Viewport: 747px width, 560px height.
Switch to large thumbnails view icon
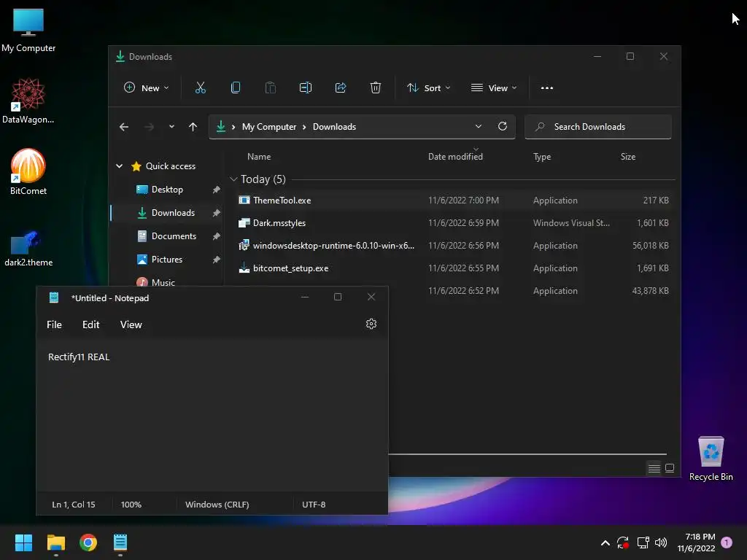coord(670,469)
